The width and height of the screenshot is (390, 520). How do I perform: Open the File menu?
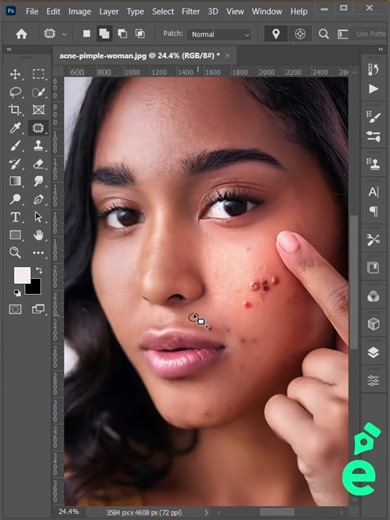coord(32,11)
